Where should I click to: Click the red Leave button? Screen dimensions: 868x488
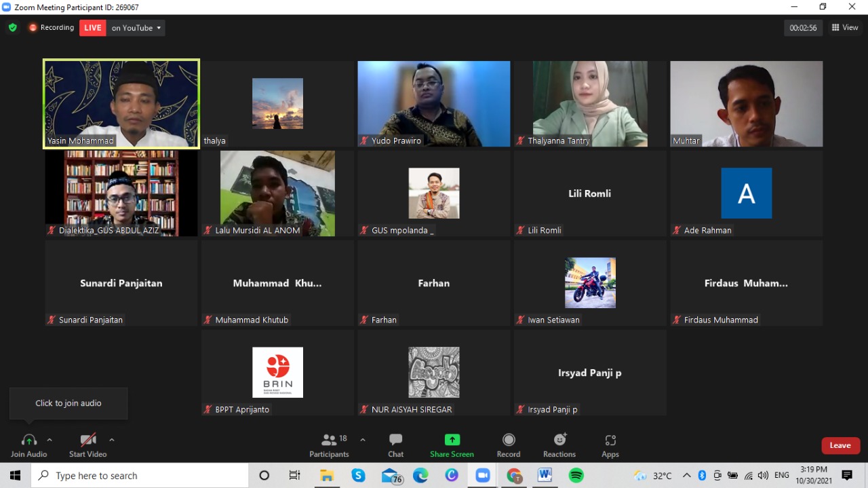[x=840, y=445]
